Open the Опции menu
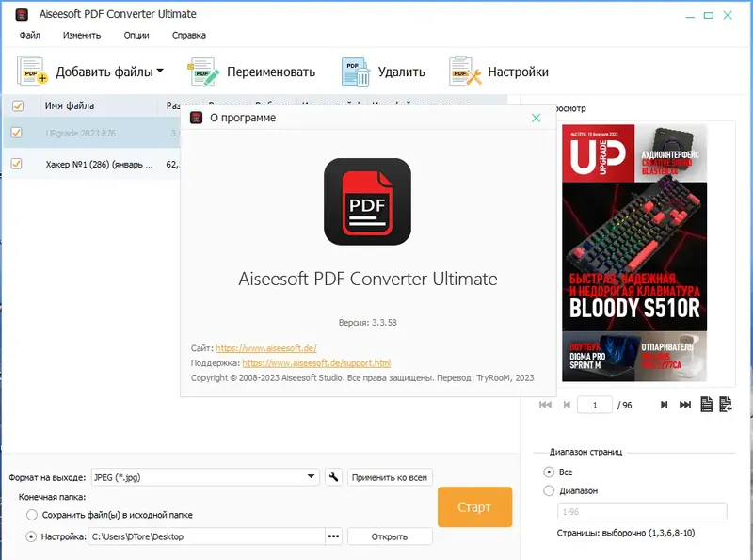The height and width of the screenshot is (560, 753). pos(136,34)
